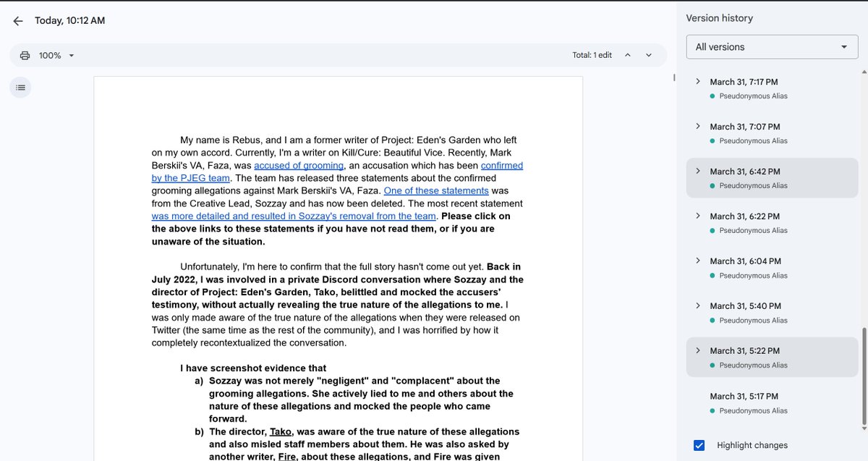The width and height of the screenshot is (868, 461).
Task: Go to previous edit with up chevron
Action: pyautogui.click(x=627, y=55)
